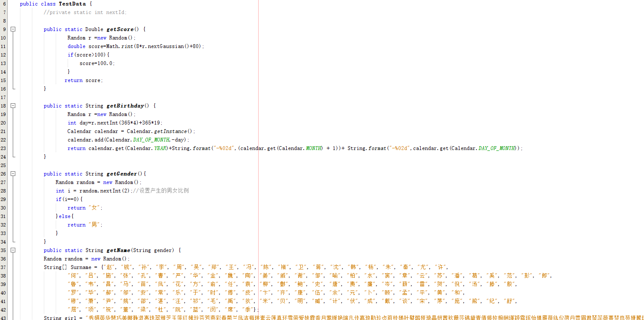
Task: Click the calendar.add DAY_OF_MONTH line
Action: tap(128, 140)
